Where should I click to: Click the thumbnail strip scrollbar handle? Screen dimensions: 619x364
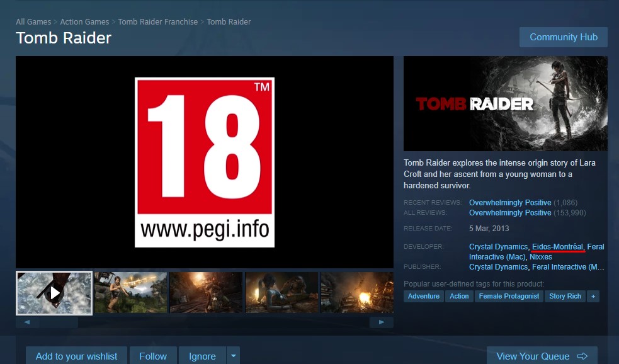point(59,322)
